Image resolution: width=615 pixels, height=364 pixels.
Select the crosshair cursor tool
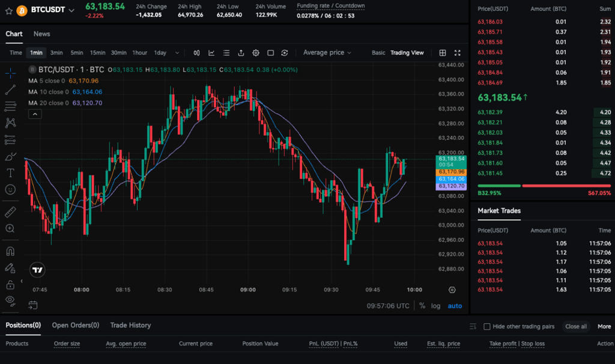pos(11,73)
